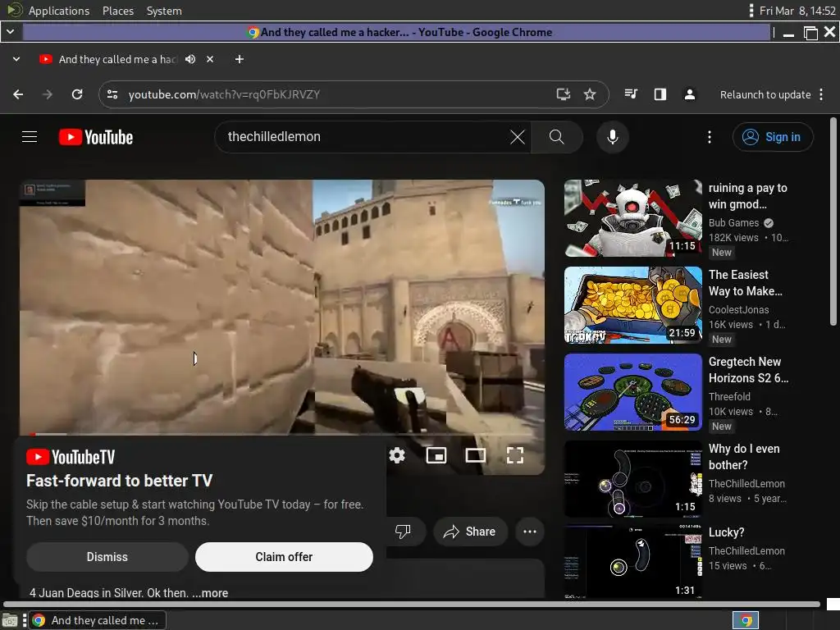Open System menu
The height and width of the screenshot is (630, 840).
[164, 11]
